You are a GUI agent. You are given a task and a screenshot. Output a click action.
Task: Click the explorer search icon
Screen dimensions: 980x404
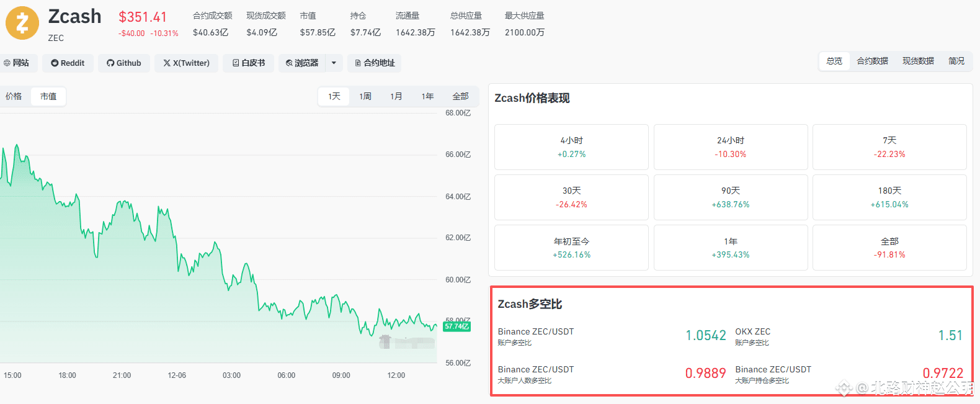[x=289, y=63]
